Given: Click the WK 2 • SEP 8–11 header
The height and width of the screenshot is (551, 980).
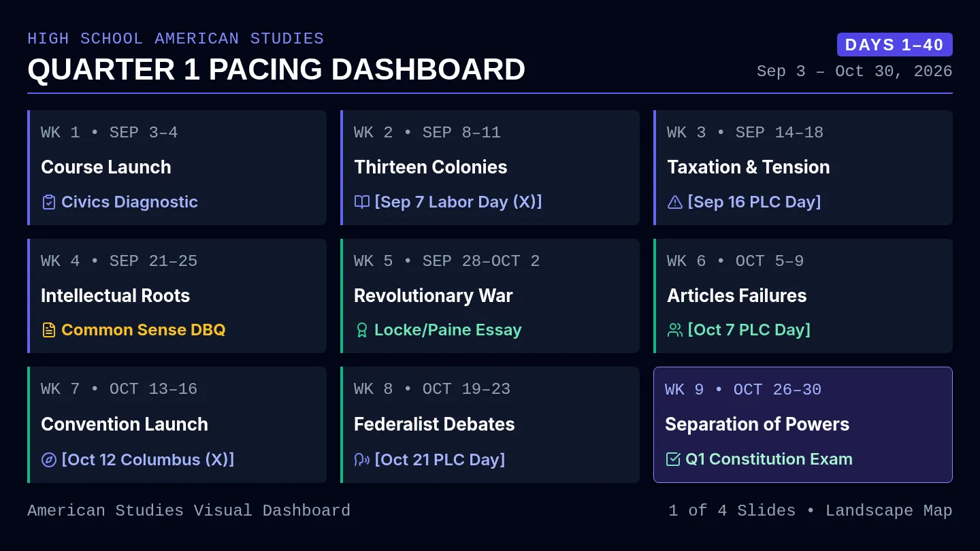Looking at the screenshot, I should [x=427, y=133].
